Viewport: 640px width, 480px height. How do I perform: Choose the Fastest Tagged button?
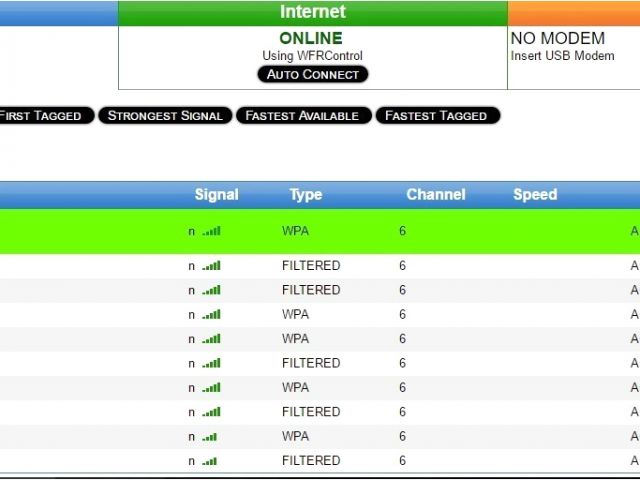point(437,116)
